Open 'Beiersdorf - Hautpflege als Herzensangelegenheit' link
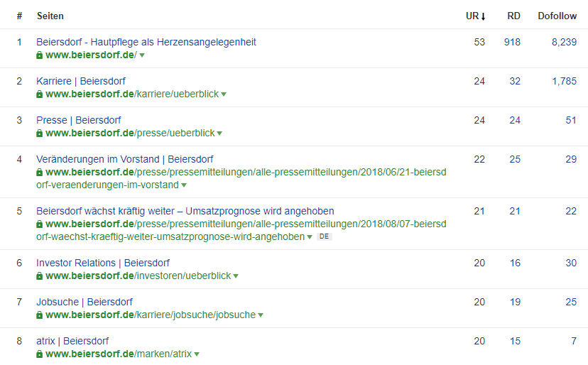Viewport: 588px width, 365px height. pyautogui.click(x=146, y=42)
